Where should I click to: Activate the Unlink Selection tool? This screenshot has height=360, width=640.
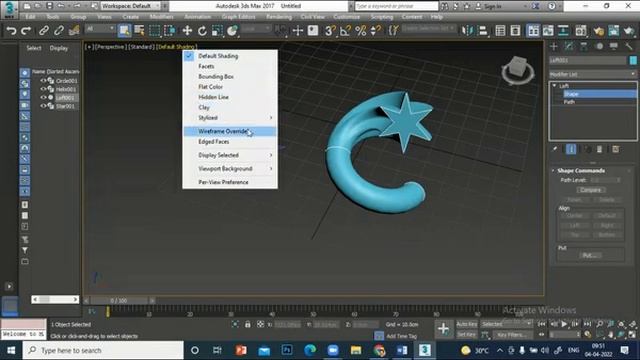59,31
